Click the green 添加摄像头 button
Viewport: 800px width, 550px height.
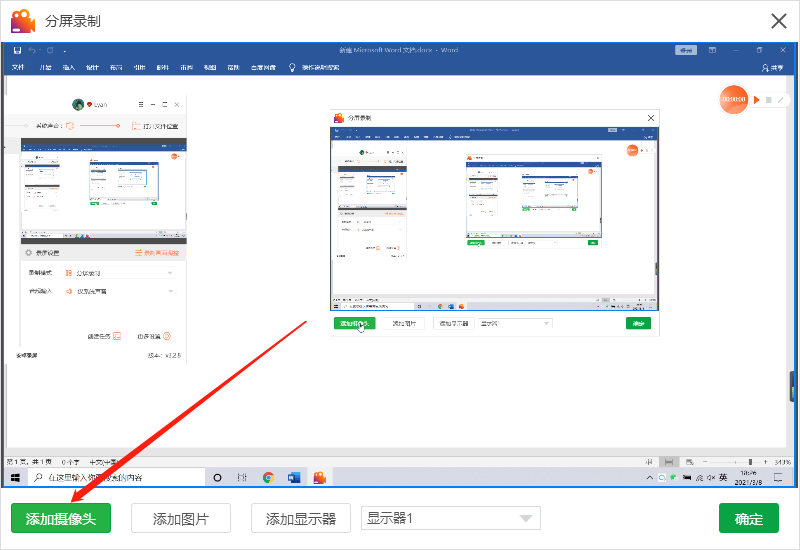click(x=61, y=519)
